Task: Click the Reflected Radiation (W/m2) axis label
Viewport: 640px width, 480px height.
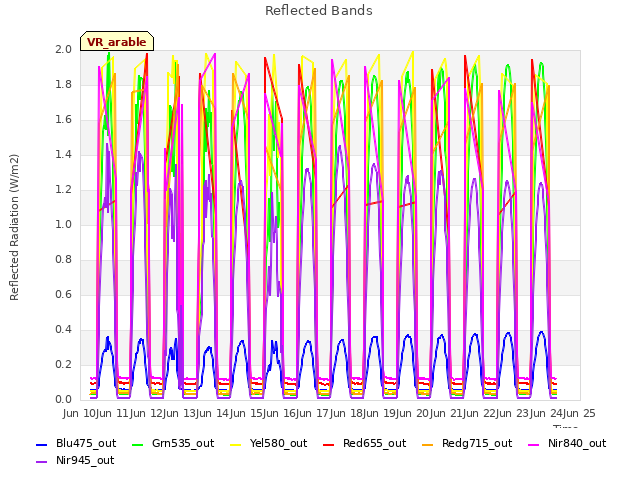Action: tap(14, 227)
